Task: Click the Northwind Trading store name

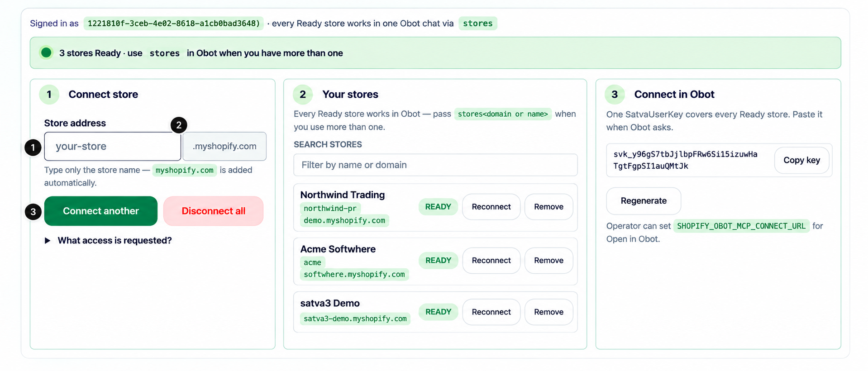Action: tap(343, 195)
